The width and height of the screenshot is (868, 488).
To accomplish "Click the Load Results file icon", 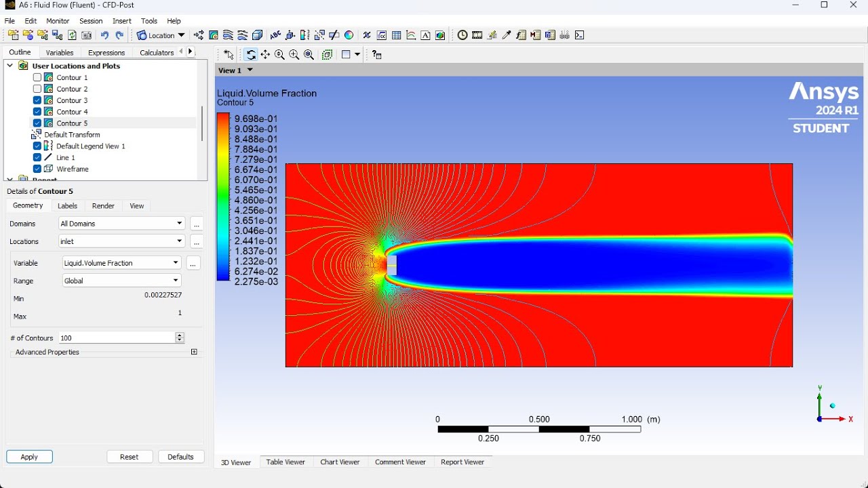I will 13,35.
